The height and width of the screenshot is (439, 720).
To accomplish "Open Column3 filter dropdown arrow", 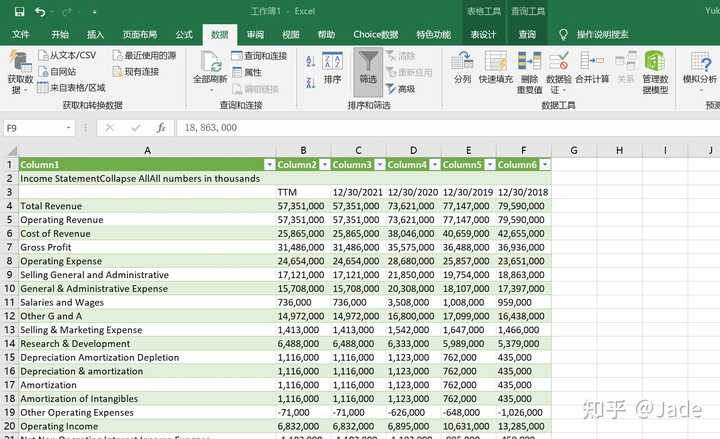I will click(x=380, y=164).
